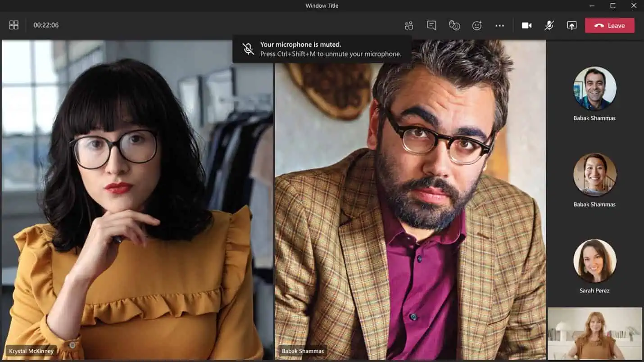
Task: Maximize the meeting window
Action: [612, 6]
